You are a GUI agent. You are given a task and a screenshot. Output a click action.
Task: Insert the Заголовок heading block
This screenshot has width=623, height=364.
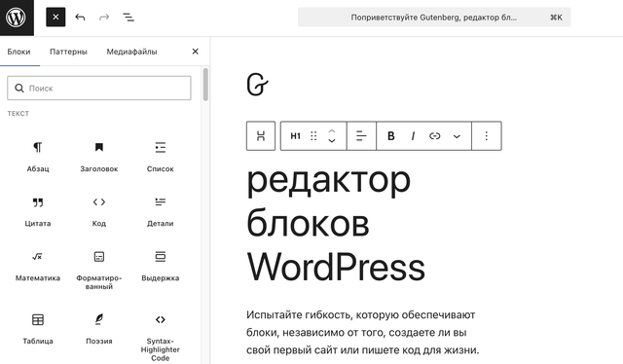point(99,157)
